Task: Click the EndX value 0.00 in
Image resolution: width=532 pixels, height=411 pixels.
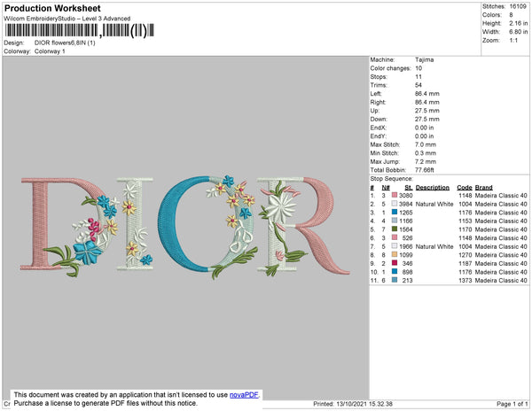Action: point(424,128)
